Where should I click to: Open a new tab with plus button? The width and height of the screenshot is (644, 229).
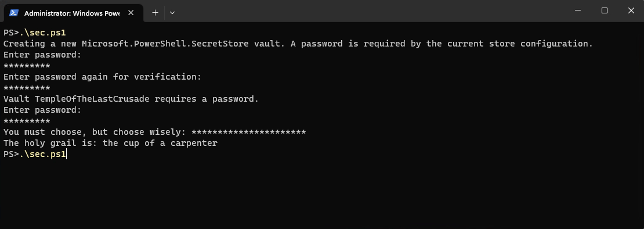pyautogui.click(x=155, y=13)
